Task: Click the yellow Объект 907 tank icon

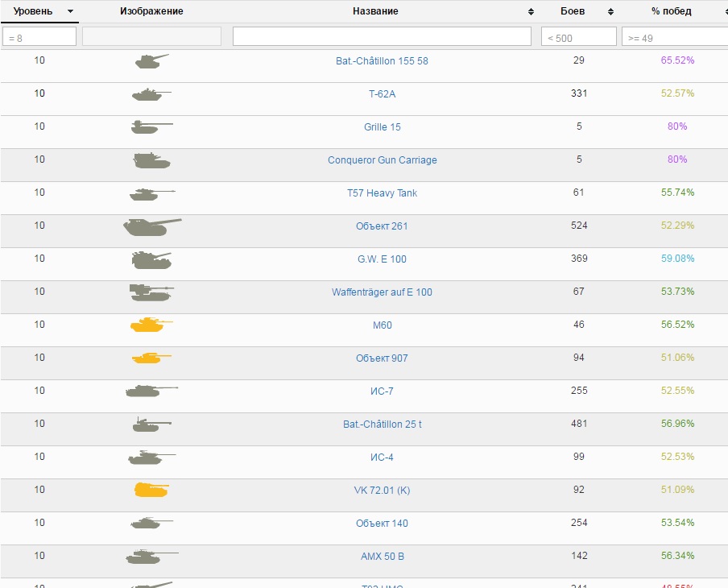Action: [x=151, y=358]
